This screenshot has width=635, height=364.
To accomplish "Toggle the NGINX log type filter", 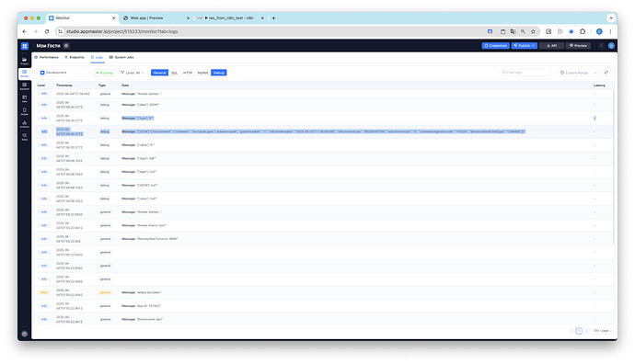I will [x=202, y=73].
